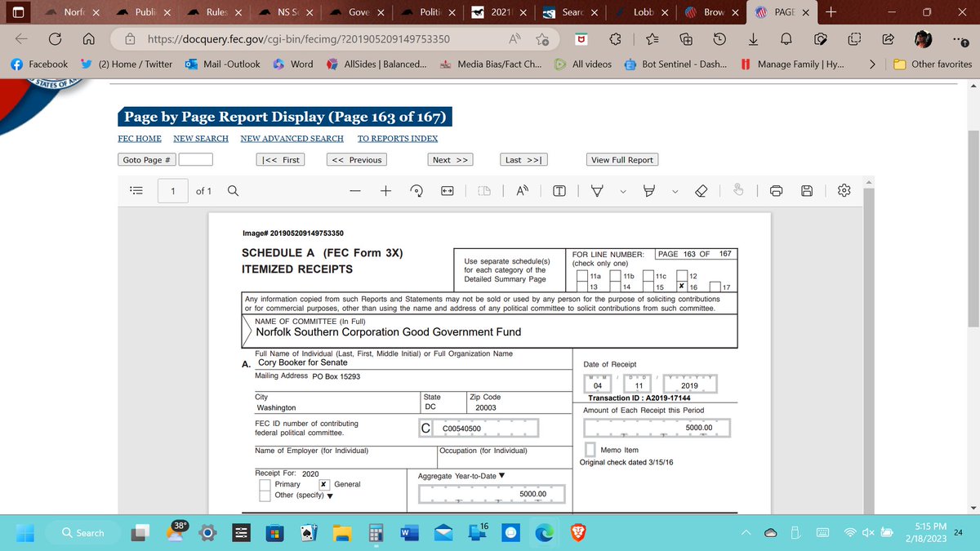
Task: Select the eraser tool
Action: 700,191
